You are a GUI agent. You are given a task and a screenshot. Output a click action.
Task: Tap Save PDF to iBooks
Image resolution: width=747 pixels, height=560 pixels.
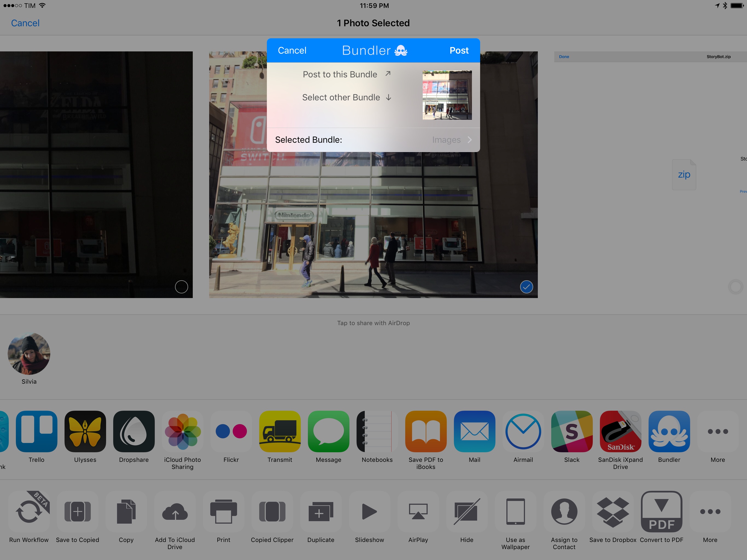[425, 431]
